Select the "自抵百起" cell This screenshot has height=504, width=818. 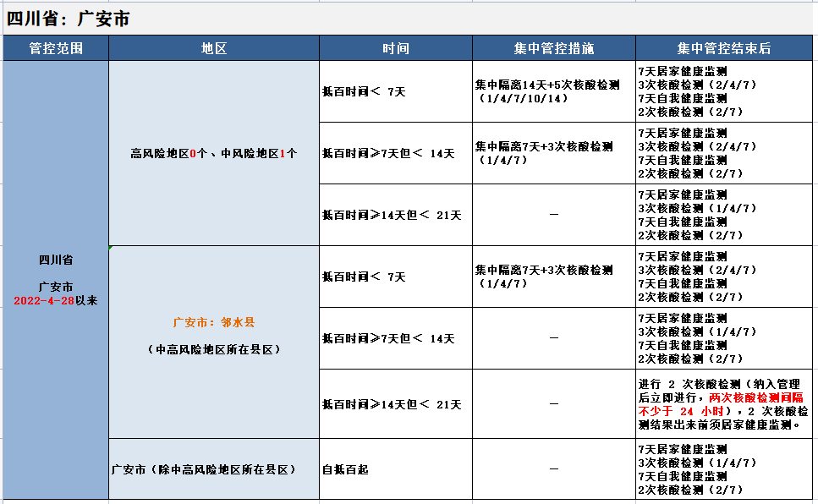(x=395, y=469)
